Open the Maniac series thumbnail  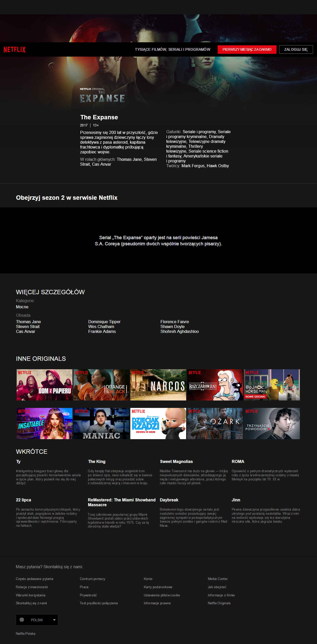pyautogui.click(x=101, y=423)
